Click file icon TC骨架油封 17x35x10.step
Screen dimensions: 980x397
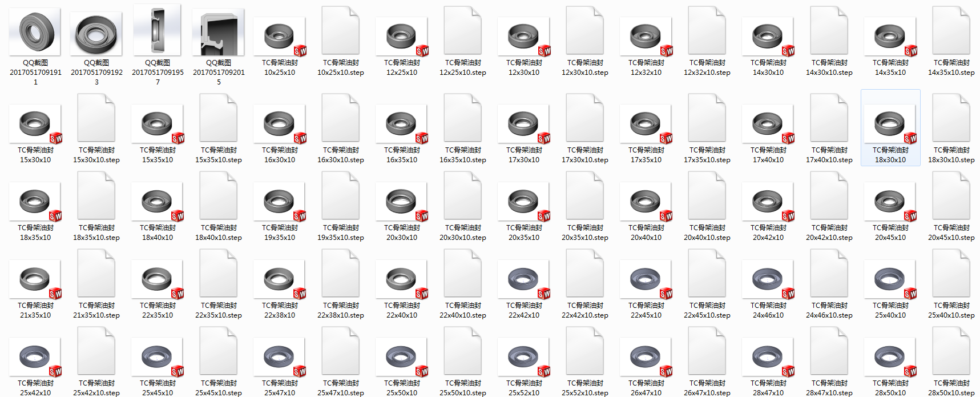[x=707, y=118]
